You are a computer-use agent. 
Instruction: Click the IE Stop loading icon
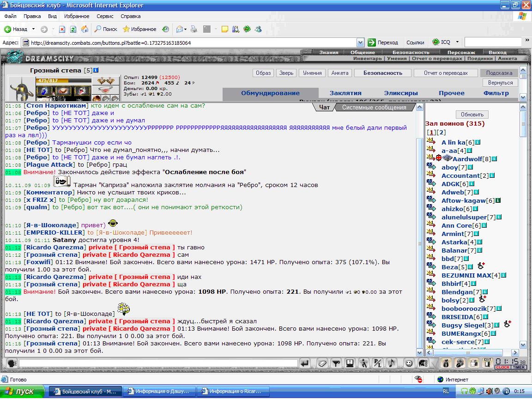pyautogui.click(x=62, y=29)
